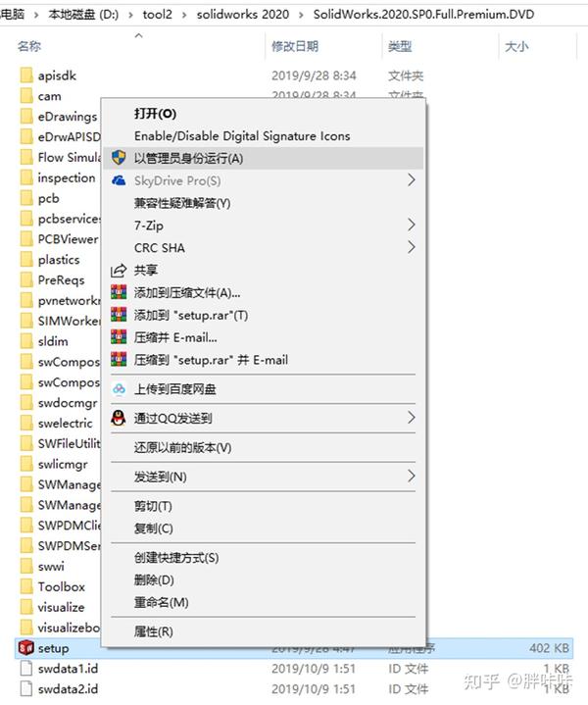Select the swwi folder name
Image resolution: width=588 pixels, height=705 pixels.
pos(51,566)
